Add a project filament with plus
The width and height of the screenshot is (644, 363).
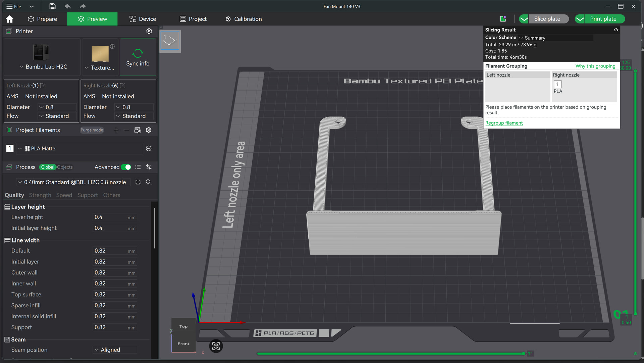pos(116,130)
